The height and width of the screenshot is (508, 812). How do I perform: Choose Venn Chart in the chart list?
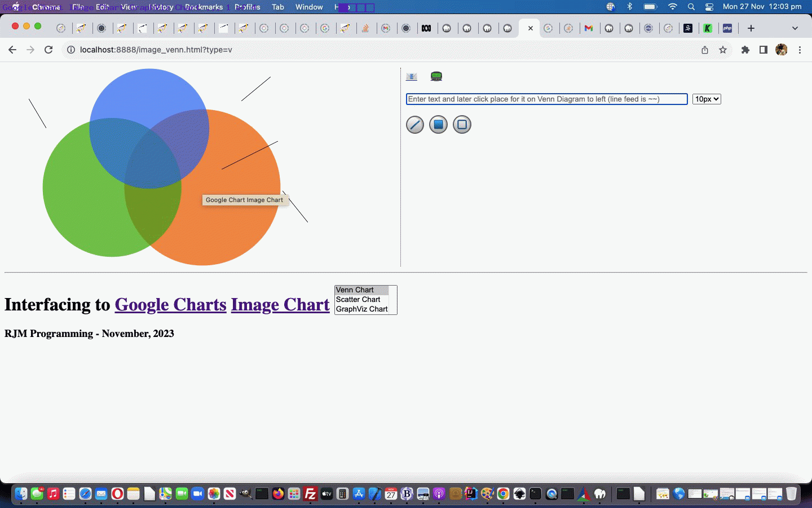pos(361,290)
